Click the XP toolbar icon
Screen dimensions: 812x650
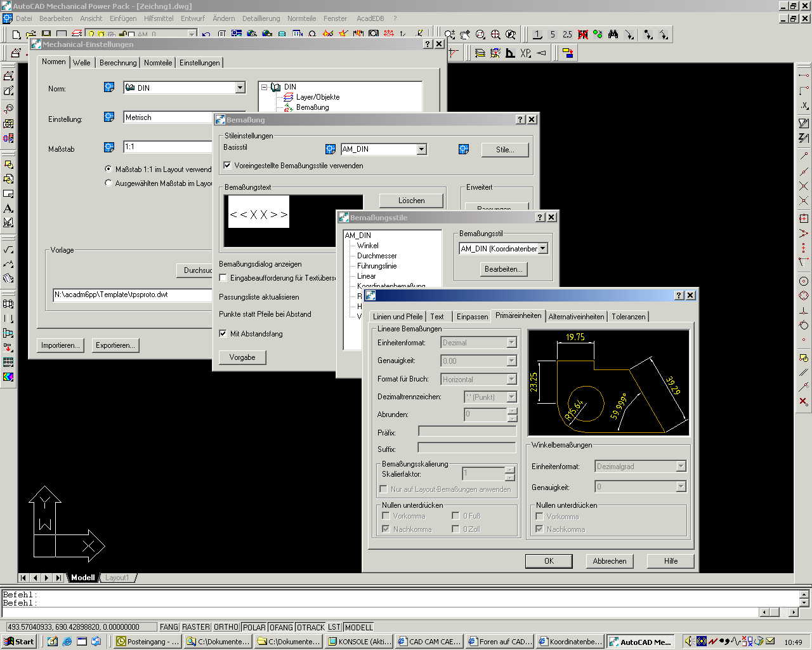[525, 53]
